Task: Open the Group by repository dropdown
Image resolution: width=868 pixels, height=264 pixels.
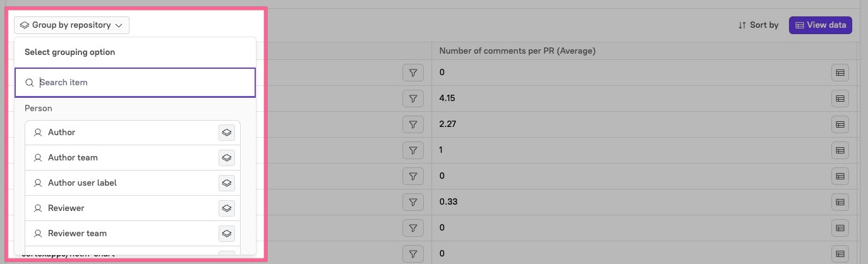Action: point(71,25)
